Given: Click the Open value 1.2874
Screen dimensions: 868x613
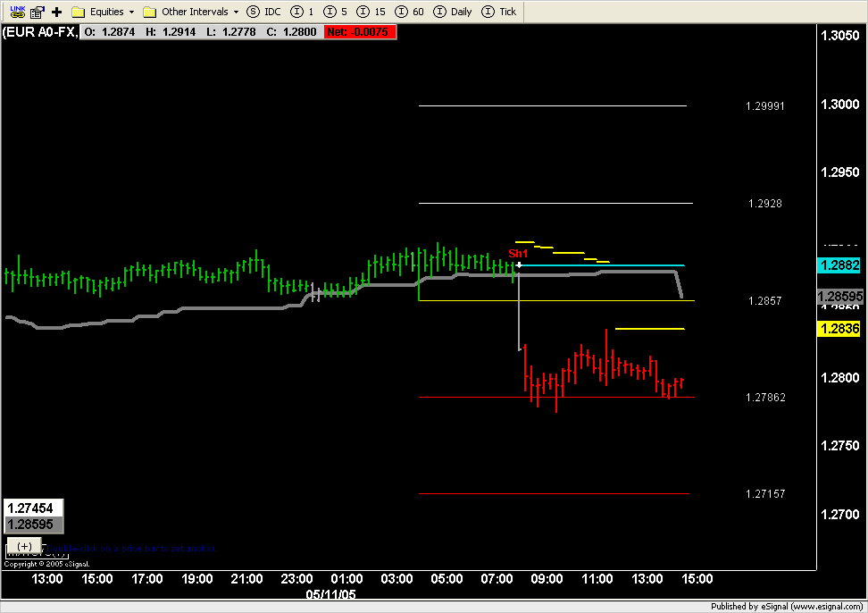Looking at the screenshot, I should (119, 32).
